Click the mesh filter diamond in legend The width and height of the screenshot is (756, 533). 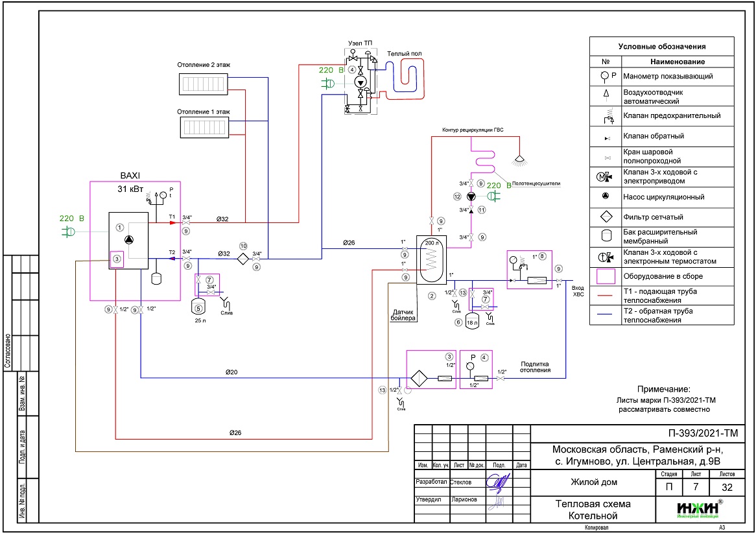click(606, 217)
